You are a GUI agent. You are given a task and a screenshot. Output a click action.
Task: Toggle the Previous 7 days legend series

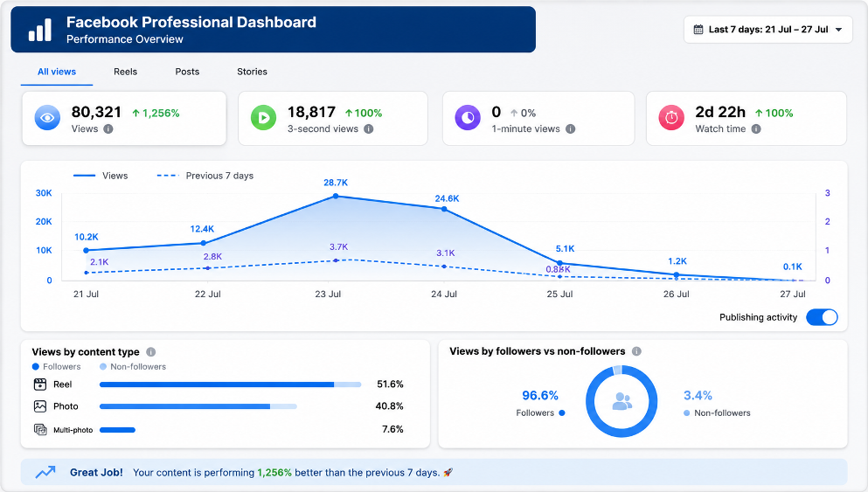coord(205,176)
